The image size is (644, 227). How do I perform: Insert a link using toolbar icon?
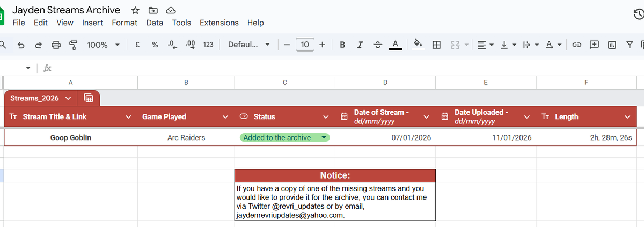point(577,45)
